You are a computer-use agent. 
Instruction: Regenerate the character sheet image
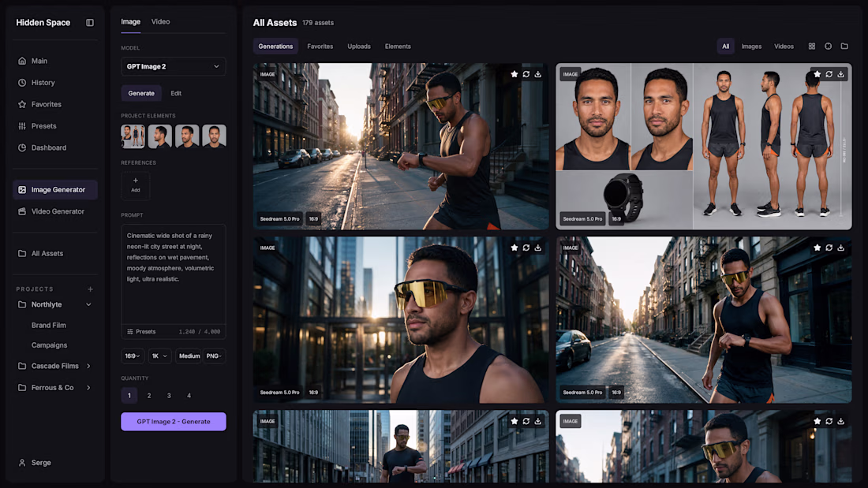829,74
